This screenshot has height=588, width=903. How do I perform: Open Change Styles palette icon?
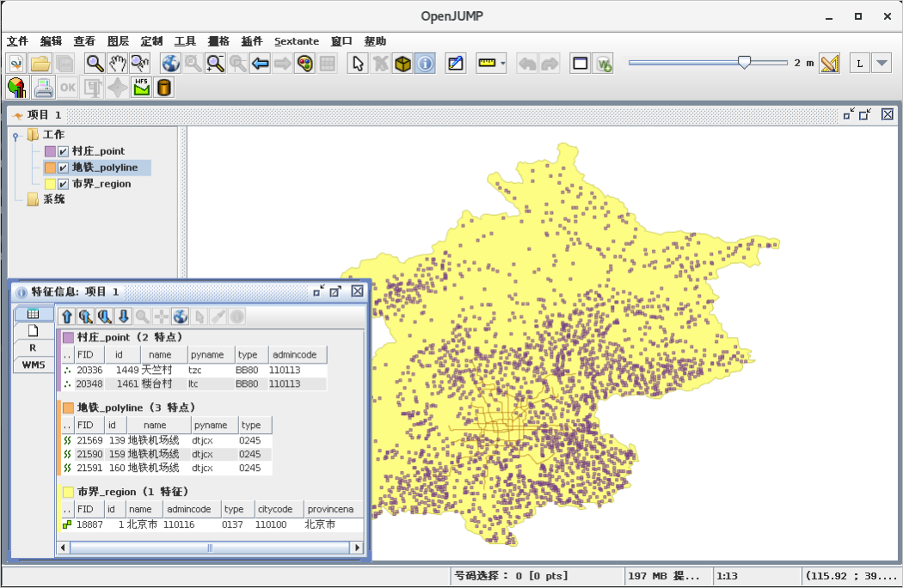(x=305, y=64)
